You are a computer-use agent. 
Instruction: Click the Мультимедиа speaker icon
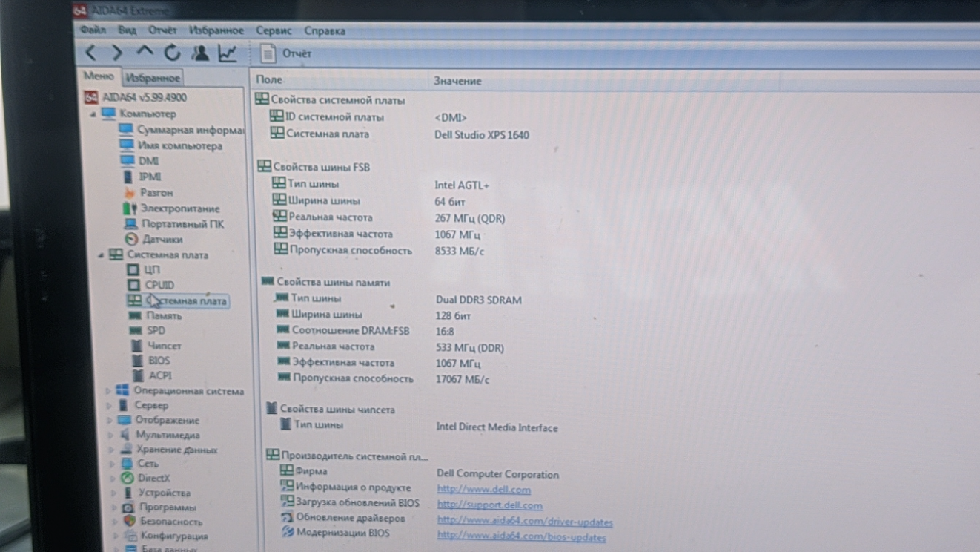click(x=125, y=435)
